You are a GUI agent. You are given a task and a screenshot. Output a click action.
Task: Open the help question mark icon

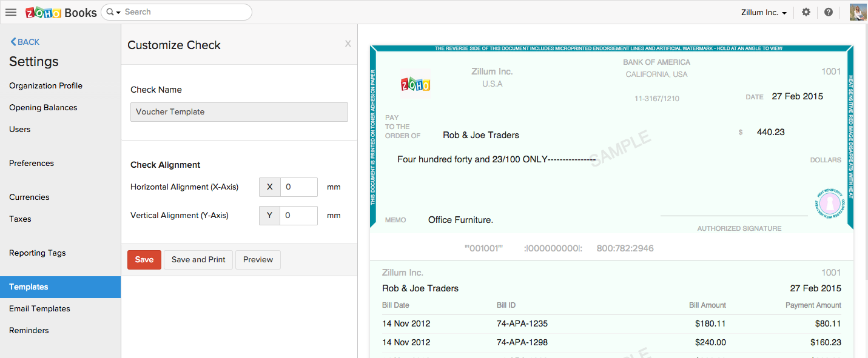828,12
